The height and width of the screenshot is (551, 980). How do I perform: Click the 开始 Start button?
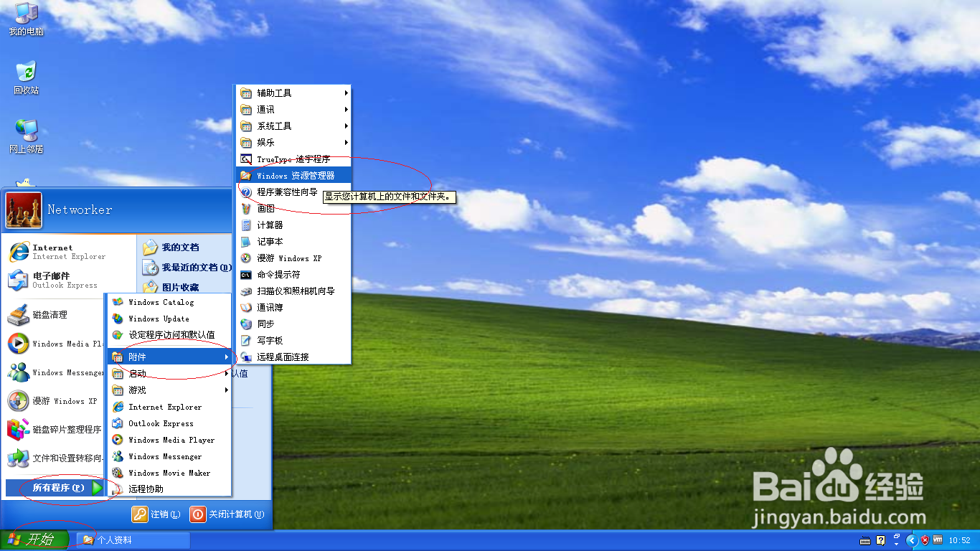pos(34,540)
